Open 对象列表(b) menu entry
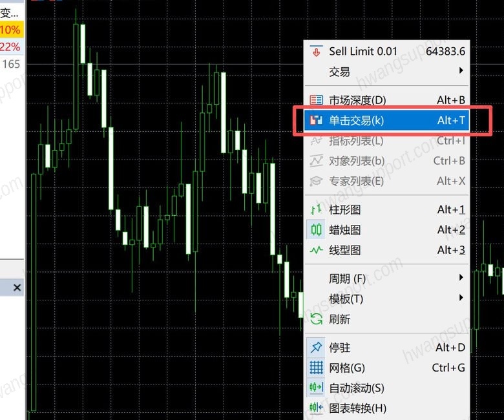This screenshot has width=504, height=420. pos(387,161)
